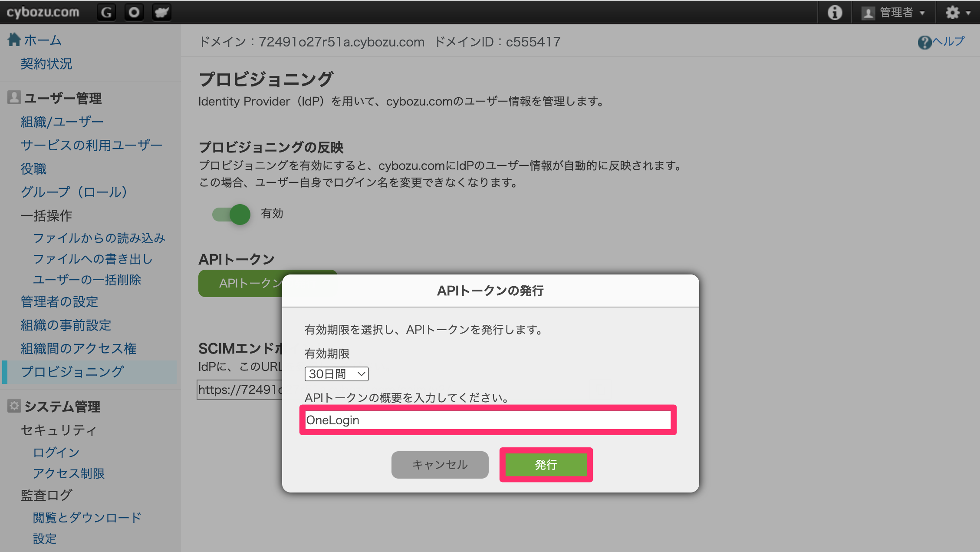Screen dimensions: 980x552
Task: Click the help question mark icon
Action: pos(924,42)
